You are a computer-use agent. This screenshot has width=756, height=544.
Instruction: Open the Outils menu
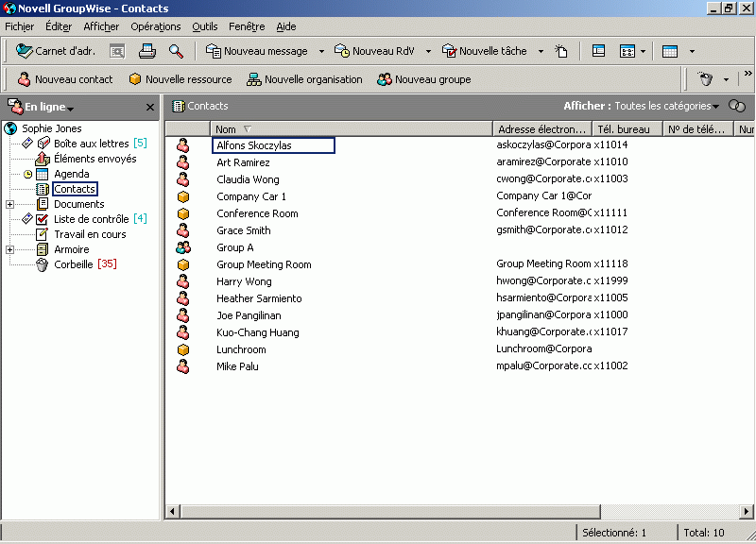point(205,26)
